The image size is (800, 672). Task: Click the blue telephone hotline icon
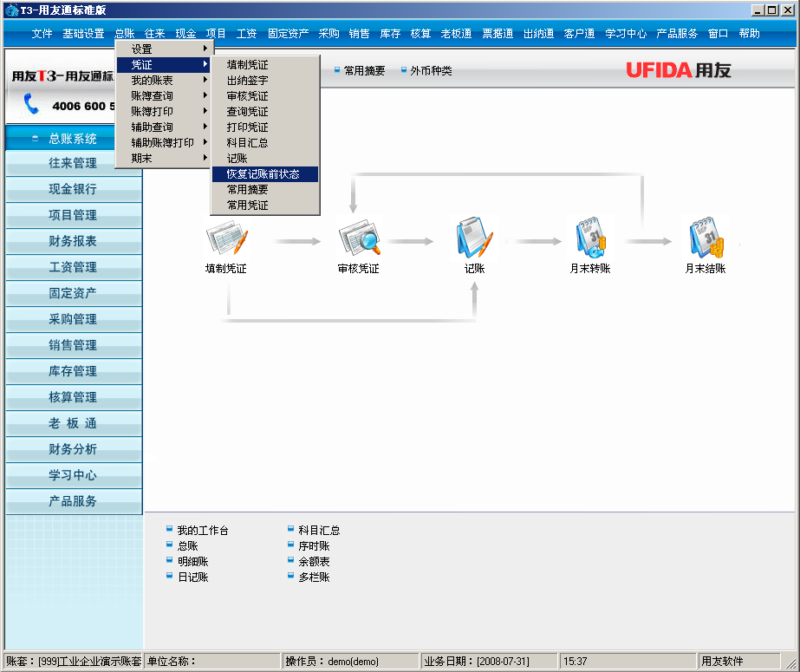[x=31, y=103]
